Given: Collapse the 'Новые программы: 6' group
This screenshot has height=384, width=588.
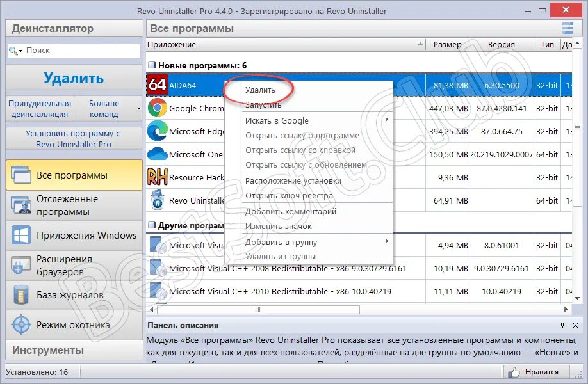Looking at the screenshot, I should [x=152, y=65].
